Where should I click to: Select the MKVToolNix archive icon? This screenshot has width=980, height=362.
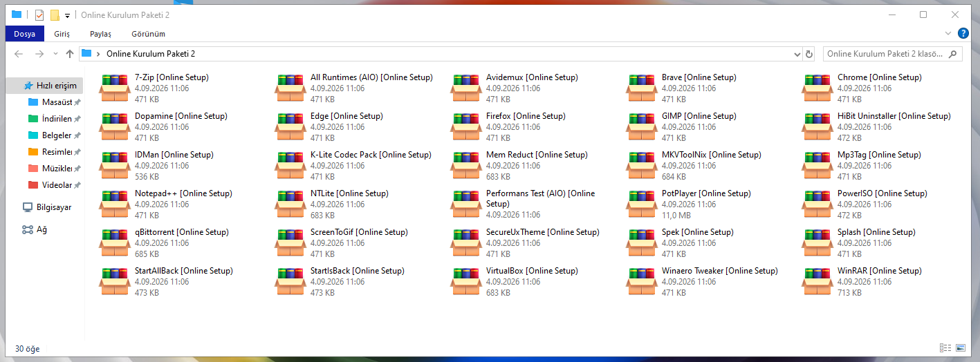(x=642, y=166)
